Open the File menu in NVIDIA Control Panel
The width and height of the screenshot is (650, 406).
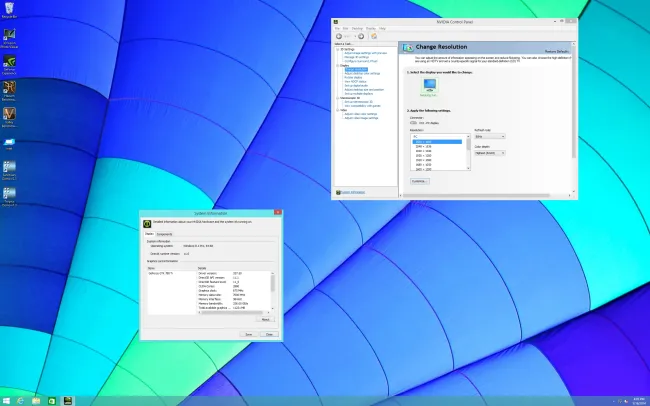coord(337,29)
